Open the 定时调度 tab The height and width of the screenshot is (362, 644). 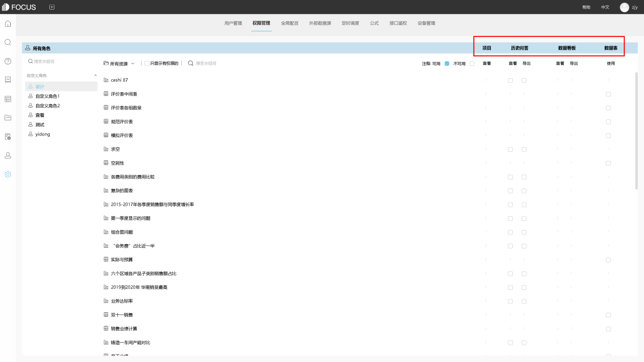(350, 23)
